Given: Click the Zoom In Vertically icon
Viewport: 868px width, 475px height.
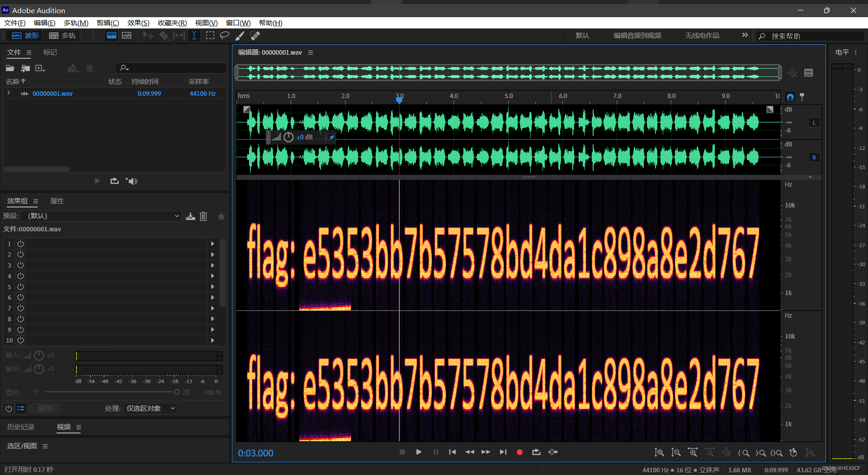Looking at the screenshot, I should click(x=659, y=452).
